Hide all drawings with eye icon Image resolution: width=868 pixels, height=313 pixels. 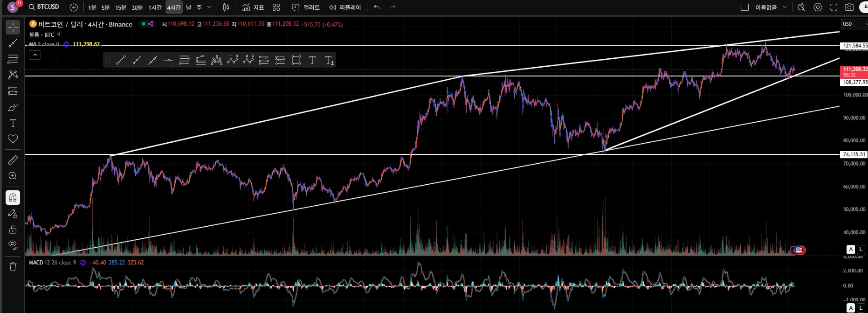(x=13, y=245)
